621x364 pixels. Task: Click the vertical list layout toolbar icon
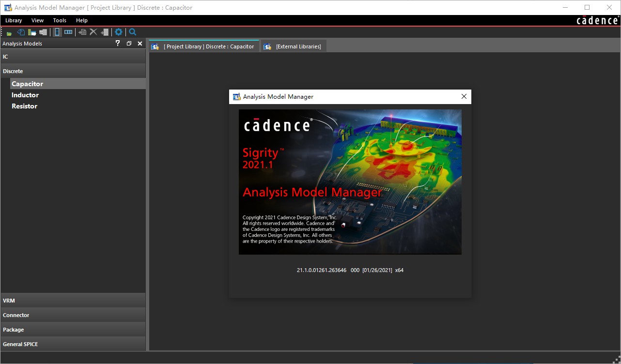click(57, 32)
